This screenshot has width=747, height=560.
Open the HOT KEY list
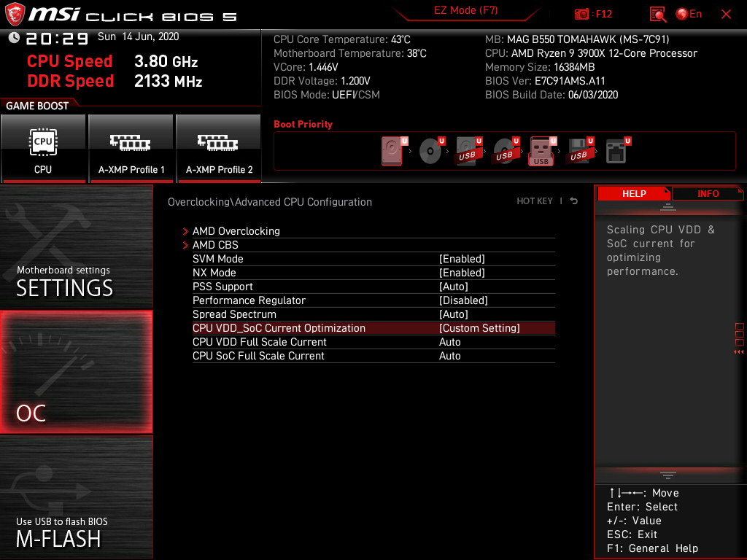coord(535,201)
